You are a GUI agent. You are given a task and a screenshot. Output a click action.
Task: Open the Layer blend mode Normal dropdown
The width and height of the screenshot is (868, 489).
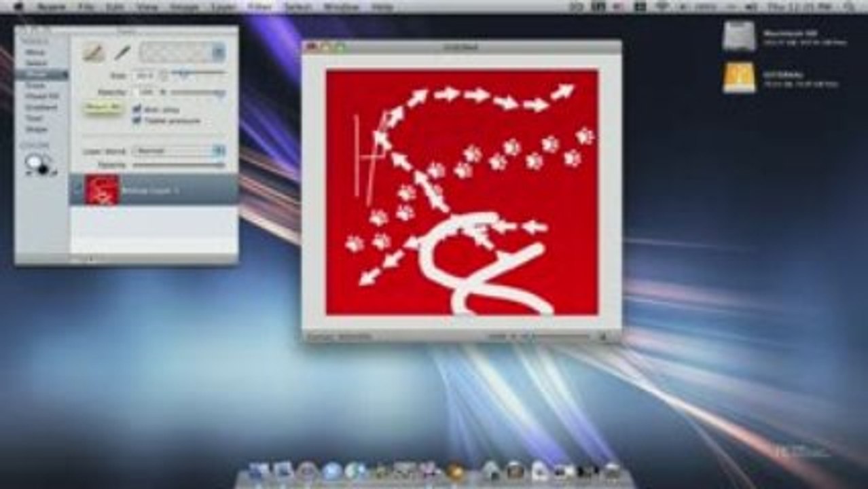(179, 151)
